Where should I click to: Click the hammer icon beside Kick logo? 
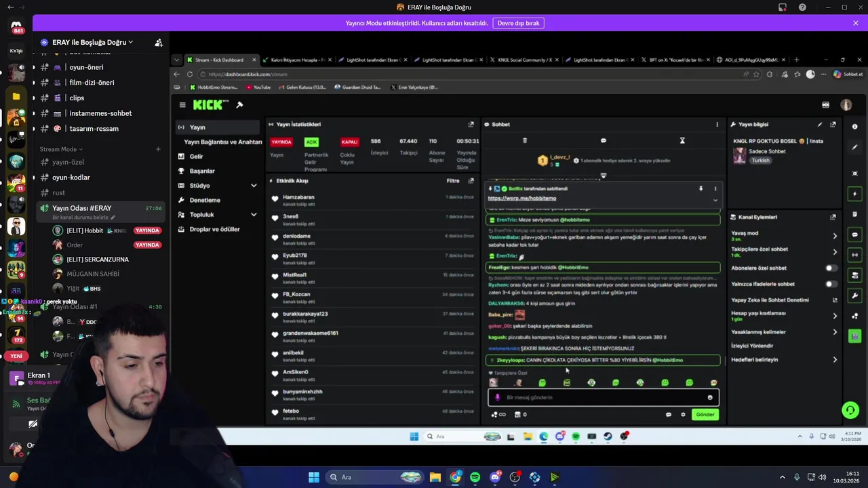[x=239, y=105]
